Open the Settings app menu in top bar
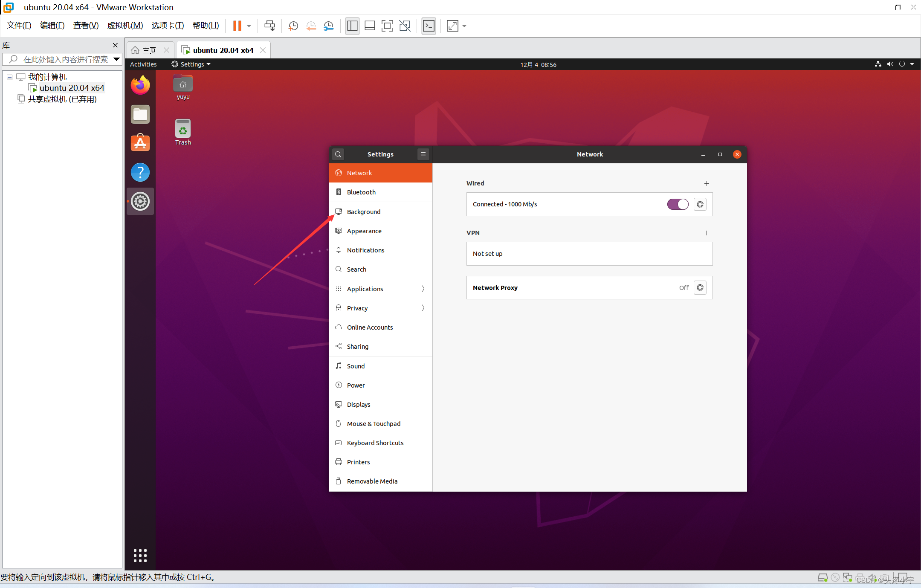This screenshot has width=921, height=588. [x=191, y=64]
